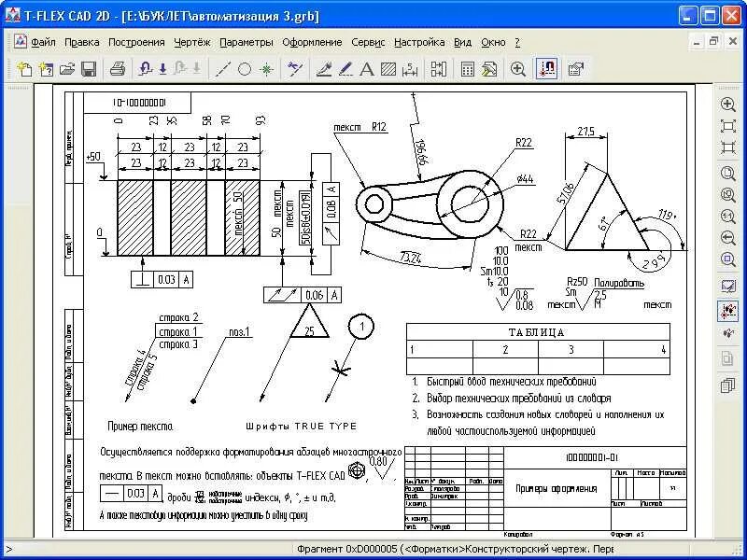Open the Сервис menu

[x=368, y=42]
